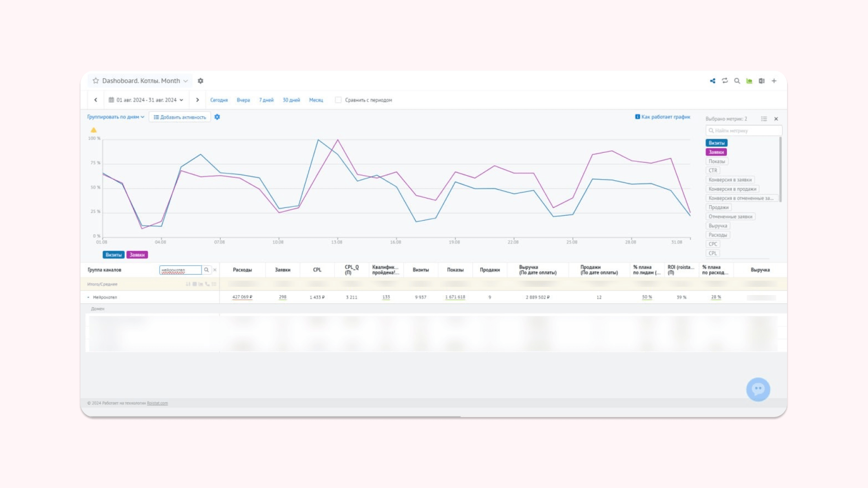Select the 7 дней period preset
868x488 pixels.
click(x=266, y=100)
